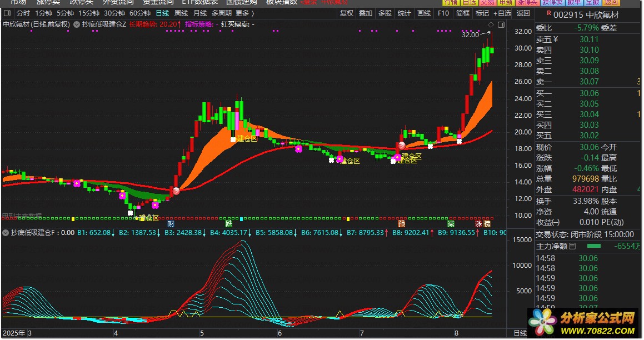Viewport: 644px width, 340px height.
Task: Click the 交易状态 闭市阶段 status line
Action: pyautogui.click(x=585, y=234)
